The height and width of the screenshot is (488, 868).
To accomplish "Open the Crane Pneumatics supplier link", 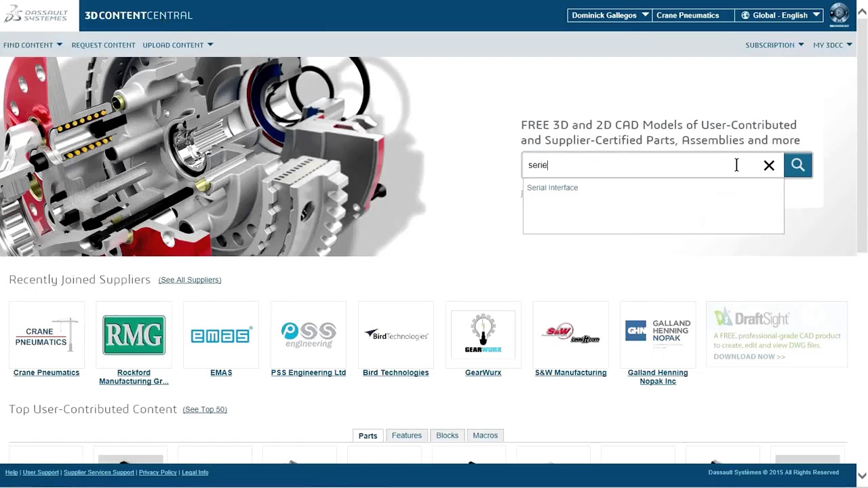I will [x=46, y=373].
